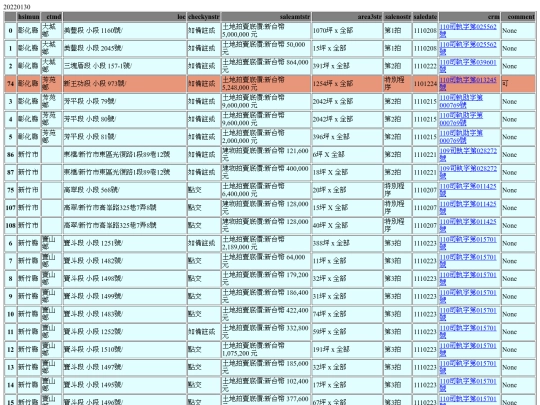The image size is (540, 405).
Task: Click the 'area3str' column header
Action: pyautogui.click(x=347, y=17)
